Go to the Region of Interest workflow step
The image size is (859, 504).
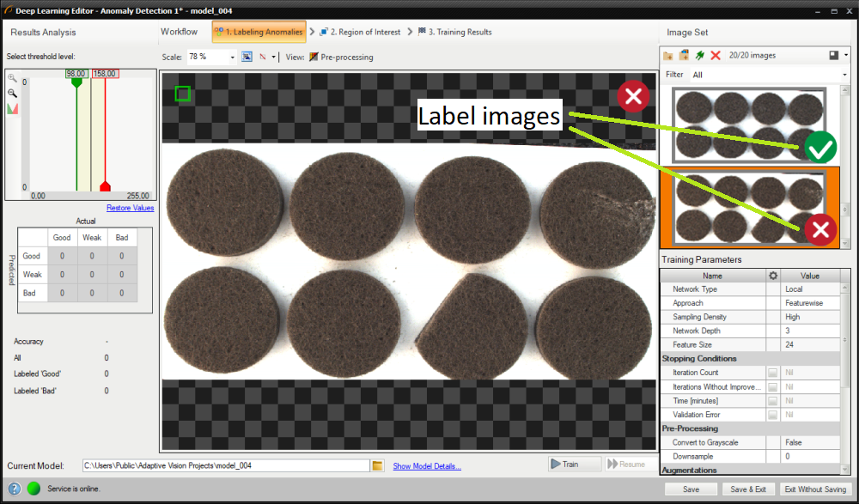[x=359, y=32]
